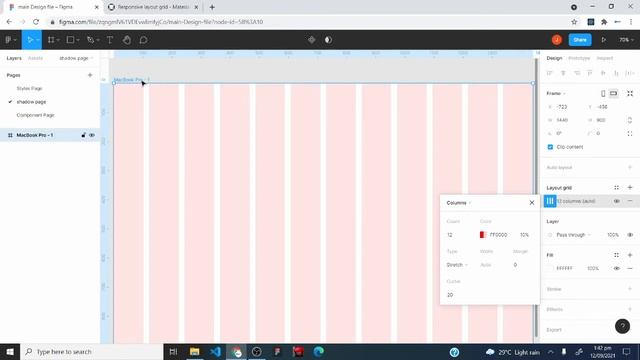Click the resize to fit icon

630,93
